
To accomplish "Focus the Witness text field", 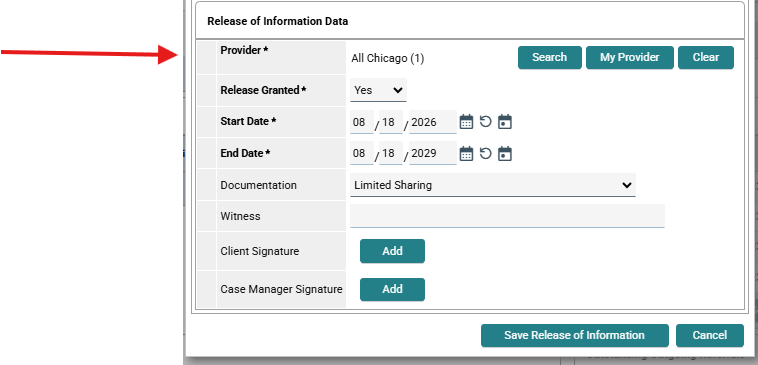I will point(507,216).
